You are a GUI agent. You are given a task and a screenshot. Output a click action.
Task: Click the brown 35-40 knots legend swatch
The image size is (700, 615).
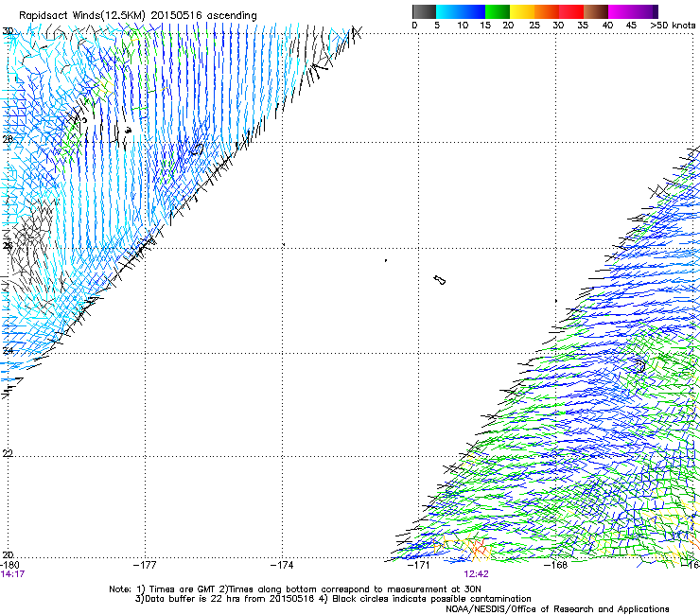point(596,11)
